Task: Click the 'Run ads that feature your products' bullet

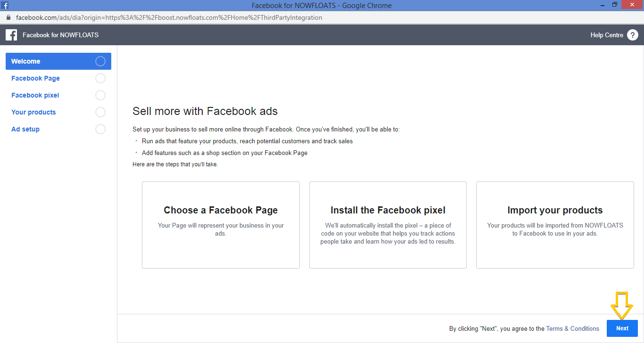Action: (x=247, y=141)
